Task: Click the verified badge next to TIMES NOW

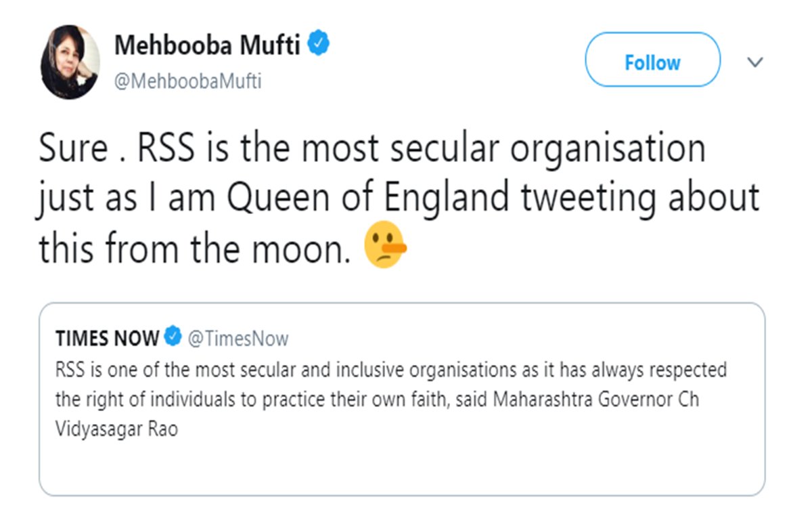Action: (x=174, y=337)
